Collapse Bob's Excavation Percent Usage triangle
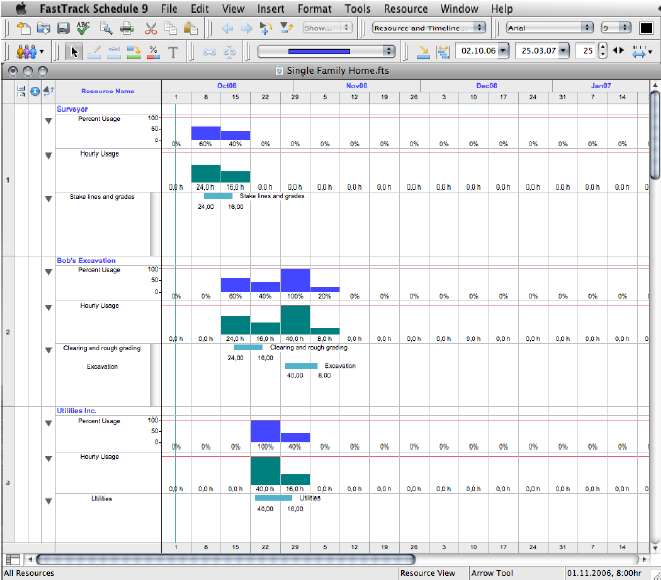The width and height of the screenshot is (661, 580). [48, 272]
